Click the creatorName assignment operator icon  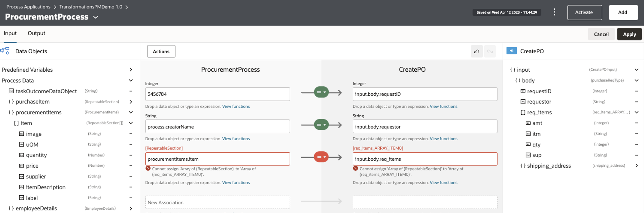click(x=321, y=125)
